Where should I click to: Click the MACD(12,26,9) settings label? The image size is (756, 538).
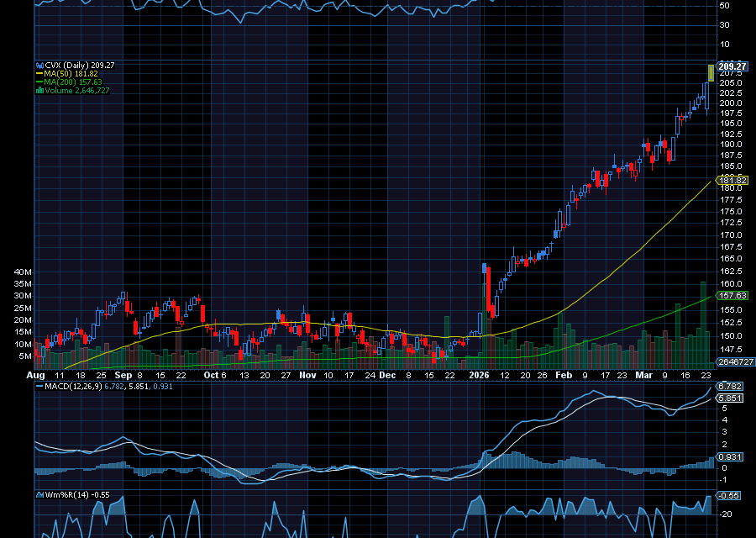(71, 387)
